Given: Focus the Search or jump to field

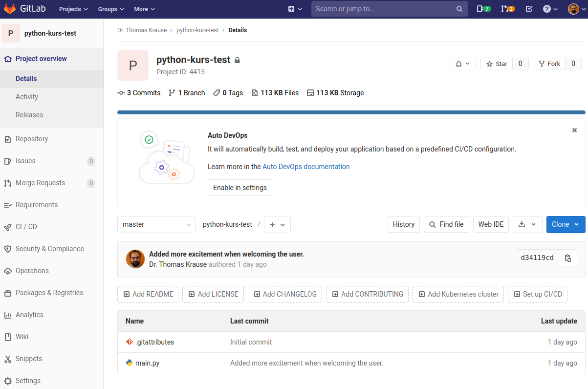Looking at the screenshot, I should [389, 9].
